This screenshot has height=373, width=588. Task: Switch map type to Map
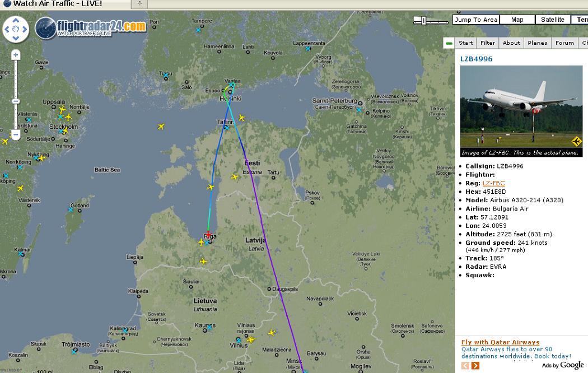click(517, 20)
